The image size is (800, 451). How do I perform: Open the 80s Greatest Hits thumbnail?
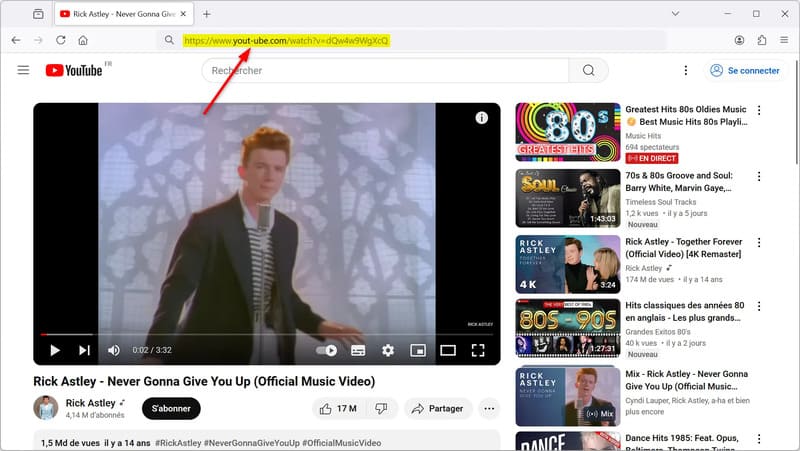pyautogui.click(x=568, y=132)
